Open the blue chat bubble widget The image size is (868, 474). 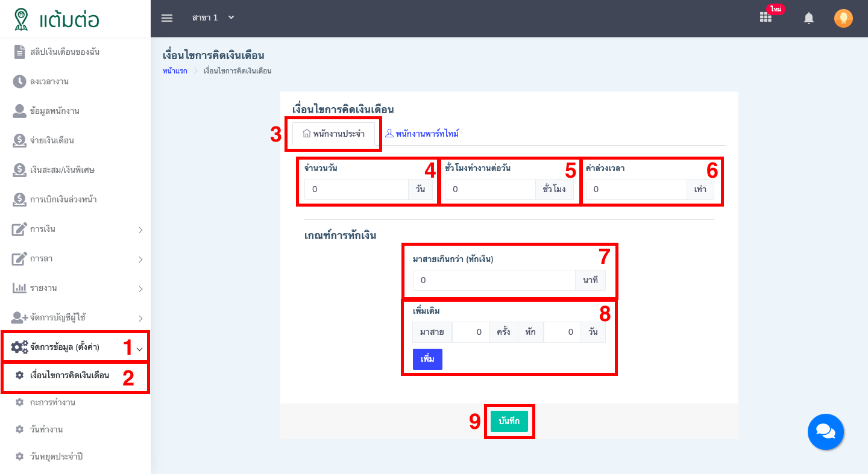pos(825,432)
